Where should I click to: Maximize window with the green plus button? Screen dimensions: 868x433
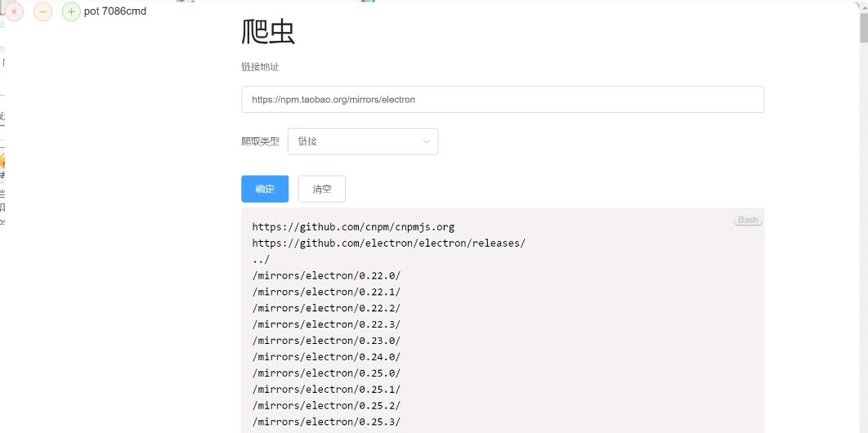pyautogui.click(x=71, y=11)
